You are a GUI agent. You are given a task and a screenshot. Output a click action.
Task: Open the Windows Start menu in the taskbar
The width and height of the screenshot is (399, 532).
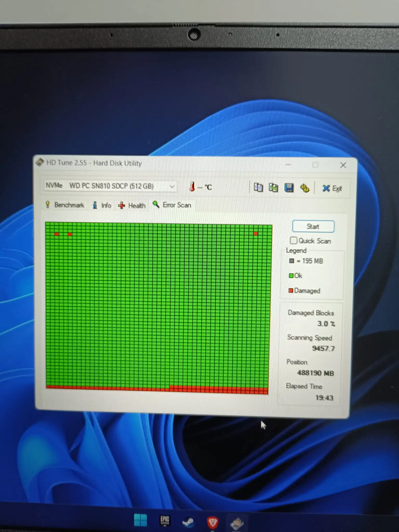(141, 520)
